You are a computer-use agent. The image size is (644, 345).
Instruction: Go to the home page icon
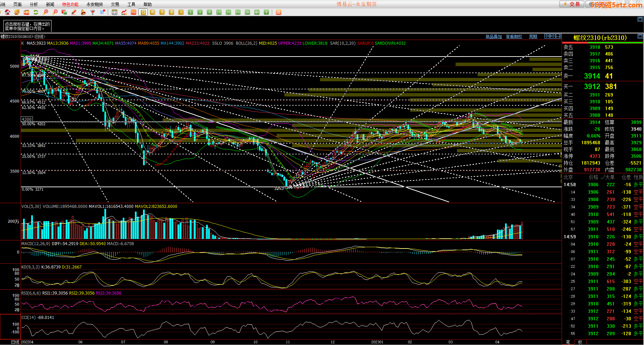[7, 12]
